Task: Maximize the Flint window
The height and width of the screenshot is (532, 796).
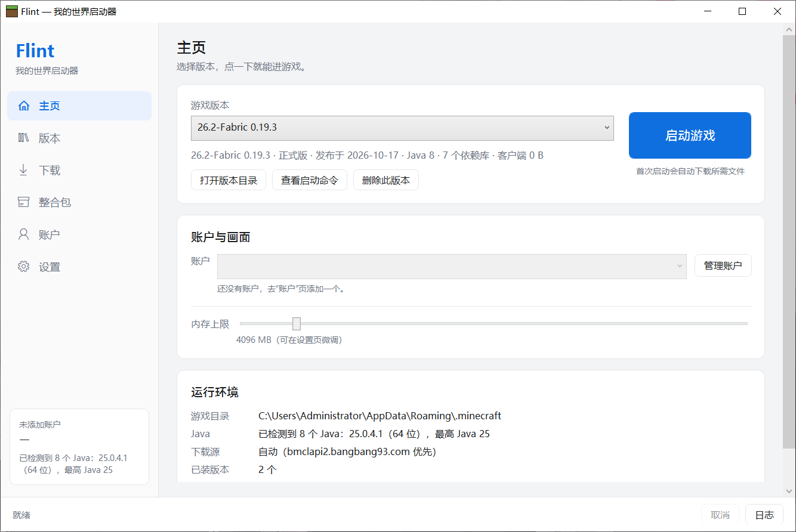Action: pos(742,11)
